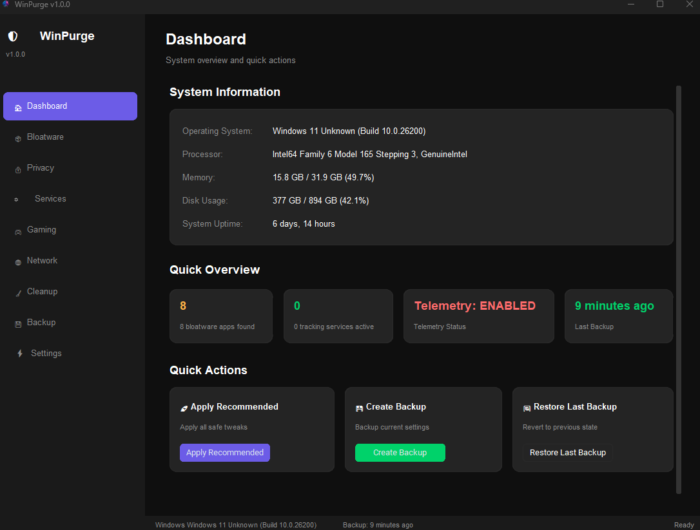Click the Revert to previous state description

[560, 427]
